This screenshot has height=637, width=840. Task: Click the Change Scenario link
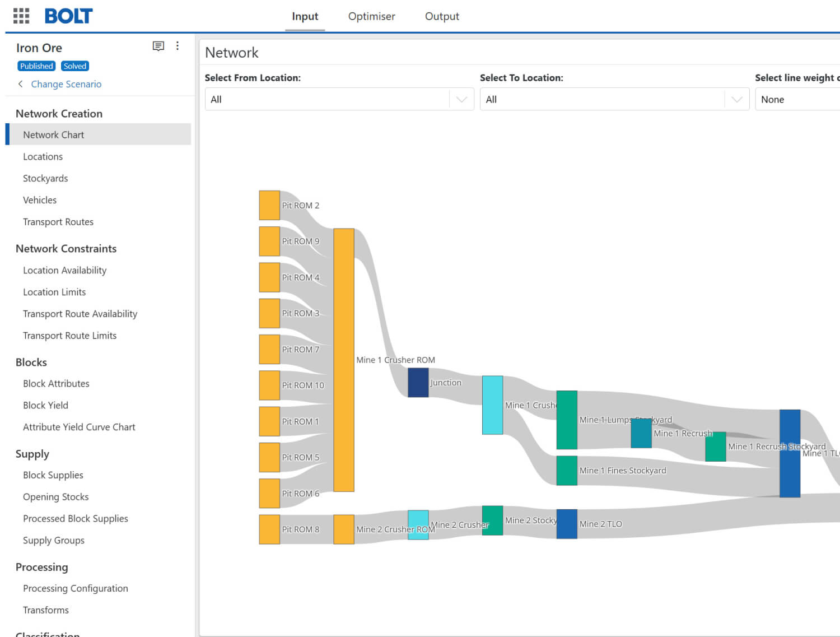point(66,84)
